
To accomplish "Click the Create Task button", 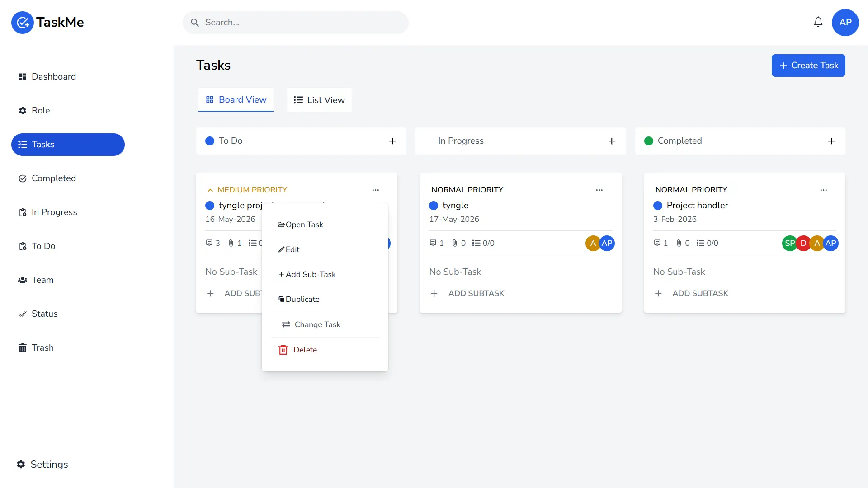I will [808, 66].
